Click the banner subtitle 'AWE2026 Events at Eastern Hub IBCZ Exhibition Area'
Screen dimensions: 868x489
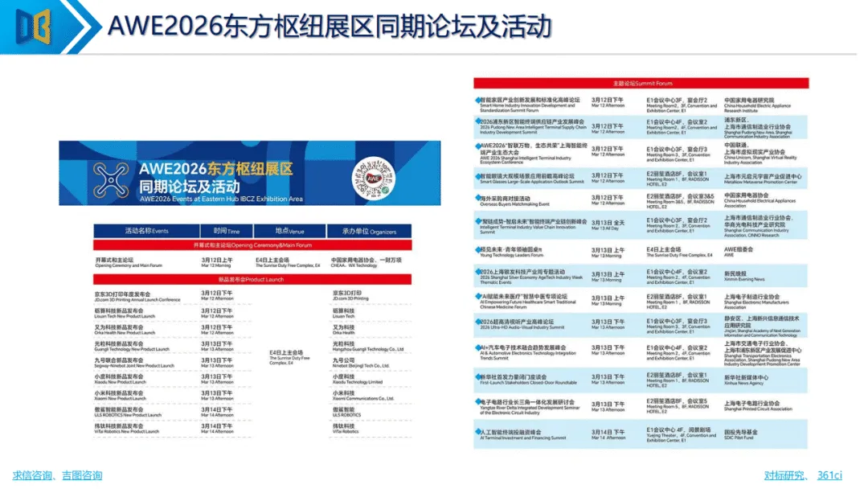pyautogui.click(x=222, y=199)
